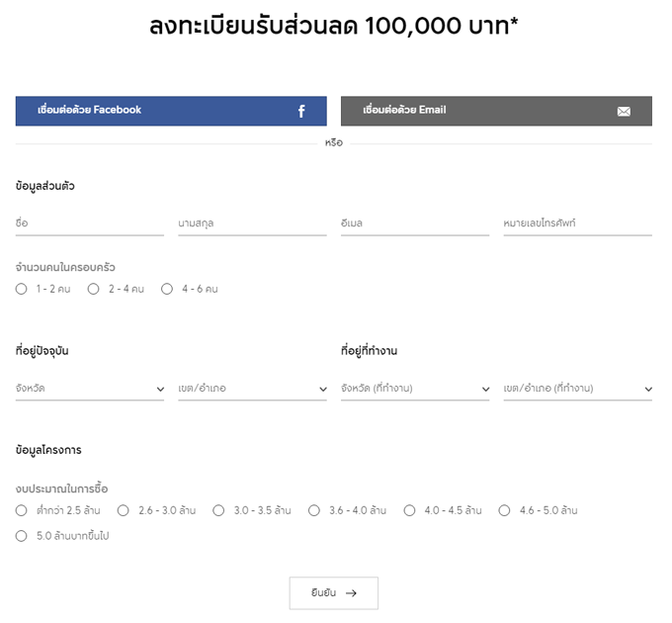This screenshot has height=623, width=672.
Task: Focus the หมายเลขโทรศัพท์ phone field
Action: coord(577,223)
